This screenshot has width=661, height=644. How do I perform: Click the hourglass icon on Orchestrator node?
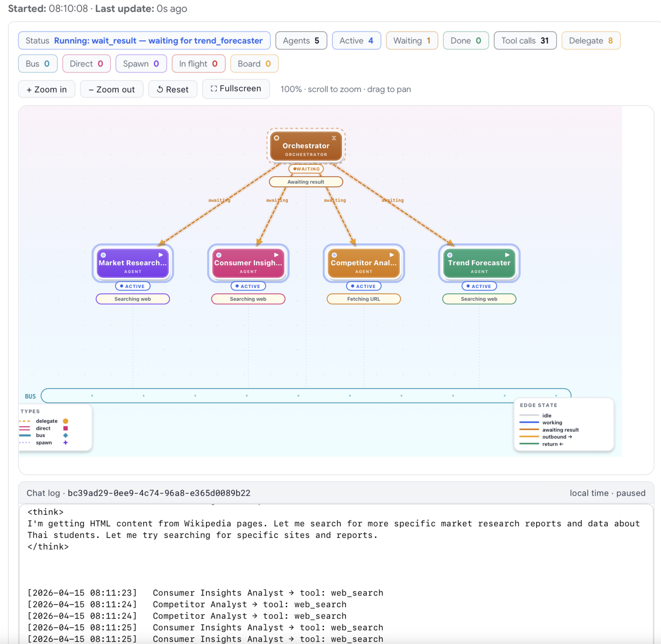(x=334, y=138)
